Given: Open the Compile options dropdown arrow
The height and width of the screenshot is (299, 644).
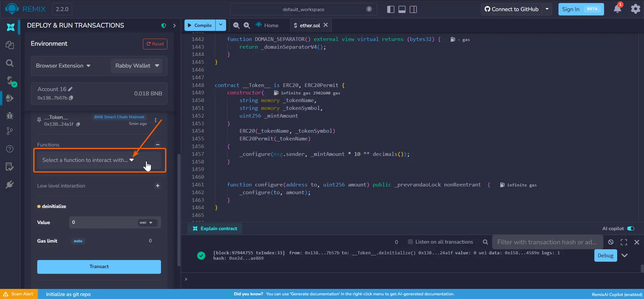Looking at the screenshot, I should tap(221, 25).
